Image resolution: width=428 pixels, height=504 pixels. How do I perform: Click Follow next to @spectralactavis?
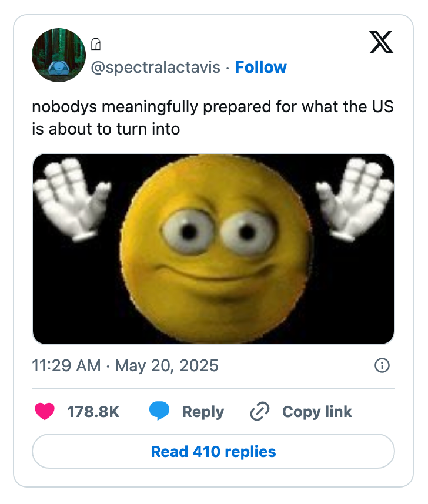(x=261, y=68)
